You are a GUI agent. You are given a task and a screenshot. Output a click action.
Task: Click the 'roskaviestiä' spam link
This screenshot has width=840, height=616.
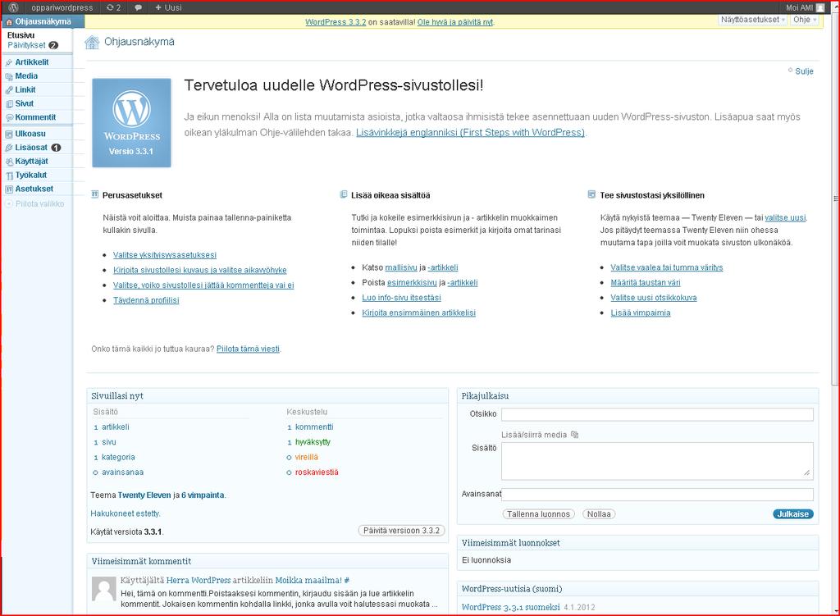pyautogui.click(x=317, y=472)
